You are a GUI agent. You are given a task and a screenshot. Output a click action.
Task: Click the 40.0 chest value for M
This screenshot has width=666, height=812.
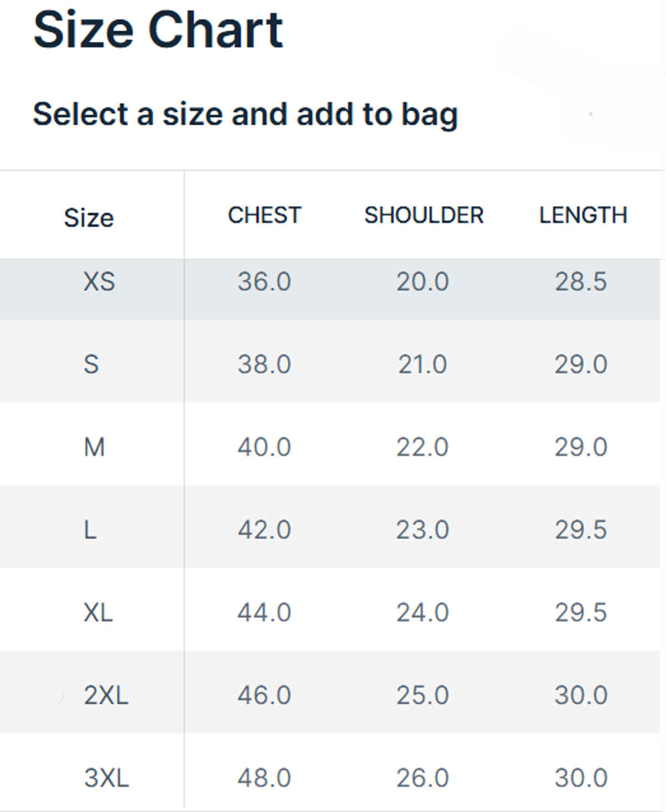click(264, 447)
